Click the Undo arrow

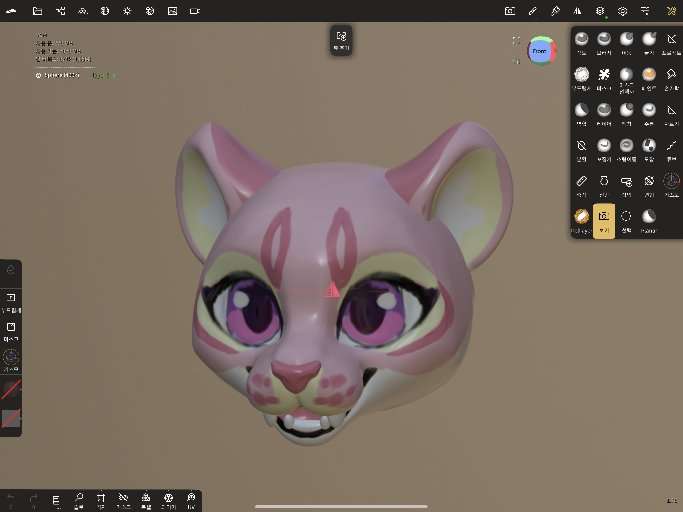coord(11,500)
